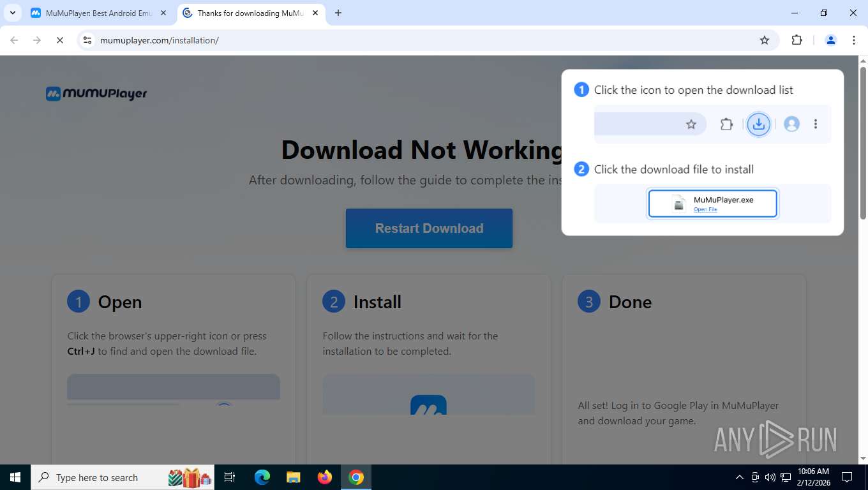This screenshot has width=868, height=490.
Task: Click the download icon in guide illustration
Action: click(x=759, y=124)
